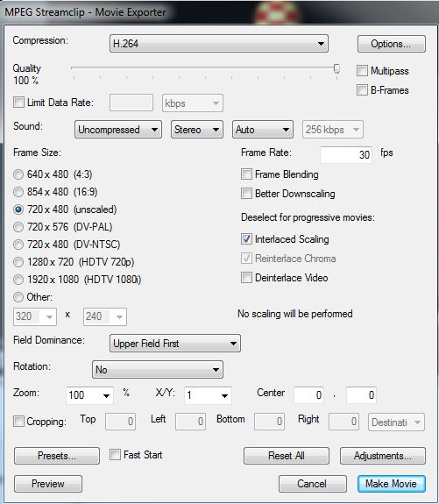Click the Left cropping value field
439x504 pixels.
pos(190,422)
